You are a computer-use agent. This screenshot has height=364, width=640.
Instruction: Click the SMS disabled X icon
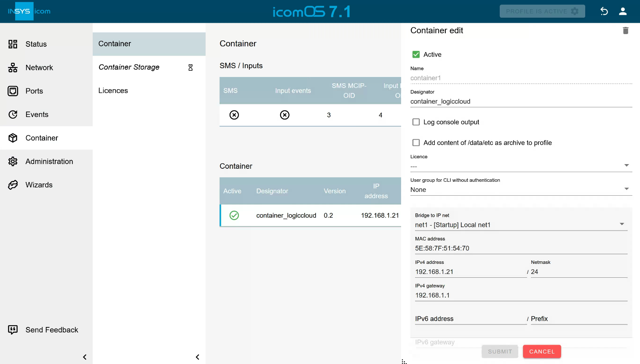point(234,115)
